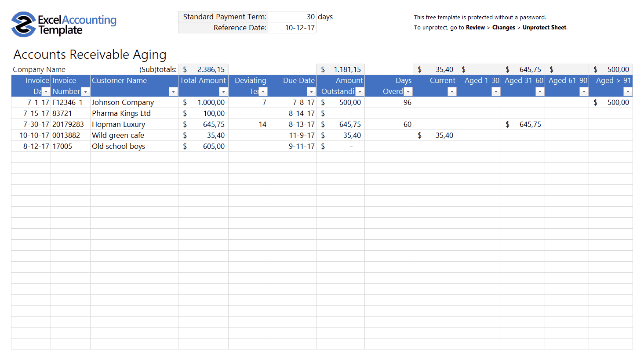The image size is (644, 360).
Task: Expand the Amount Outstanding filter dropdown
Action: 360,91
